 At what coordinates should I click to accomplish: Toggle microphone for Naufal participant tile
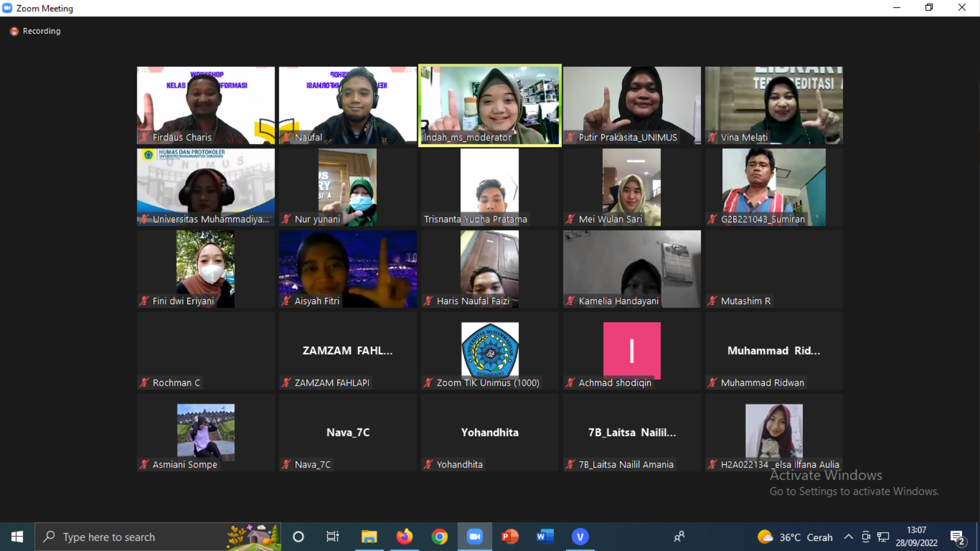pyautogui.click(x=286, y=137)
